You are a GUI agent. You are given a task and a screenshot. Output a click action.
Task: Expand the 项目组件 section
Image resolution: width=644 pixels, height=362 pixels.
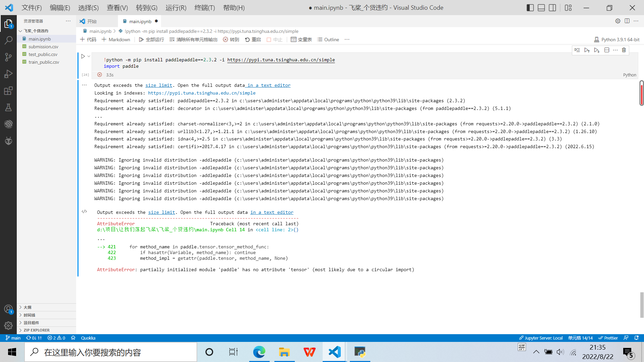46,323
